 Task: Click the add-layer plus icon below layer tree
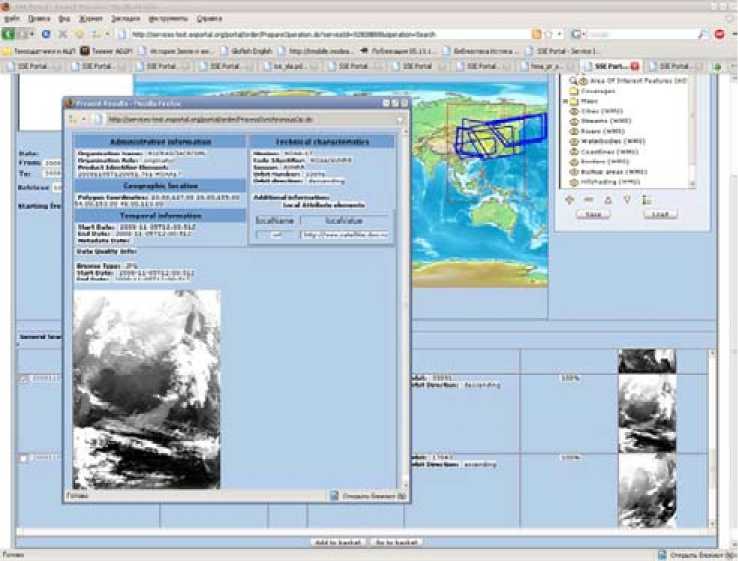point(569,200)
